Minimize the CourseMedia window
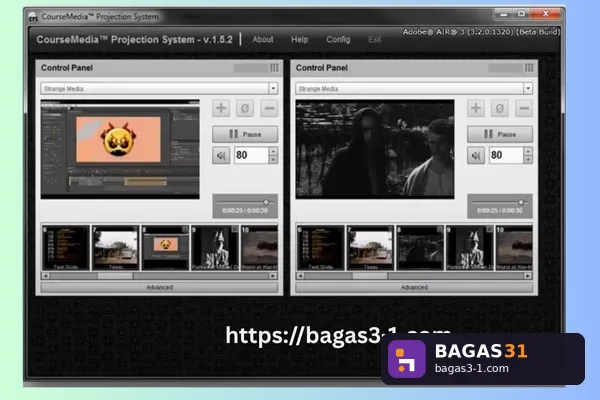The height and width of the screenshot is (400, 600). pyautogui.click(x=504, y=14)
